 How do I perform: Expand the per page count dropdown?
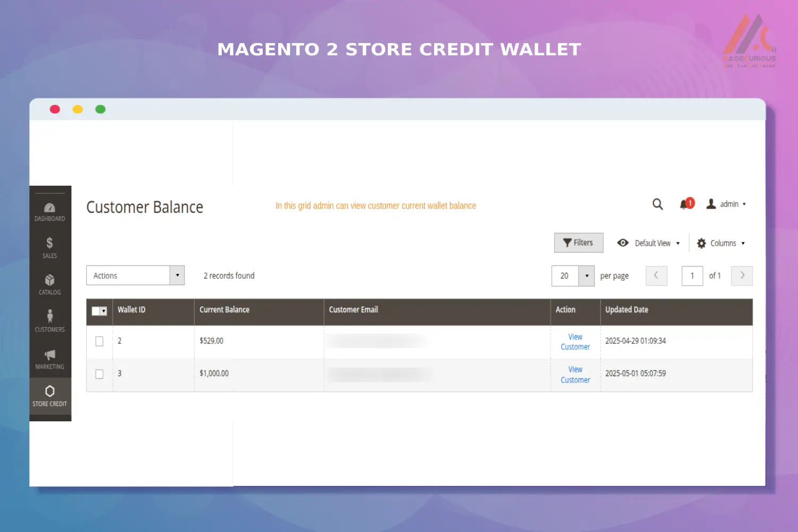586,276
